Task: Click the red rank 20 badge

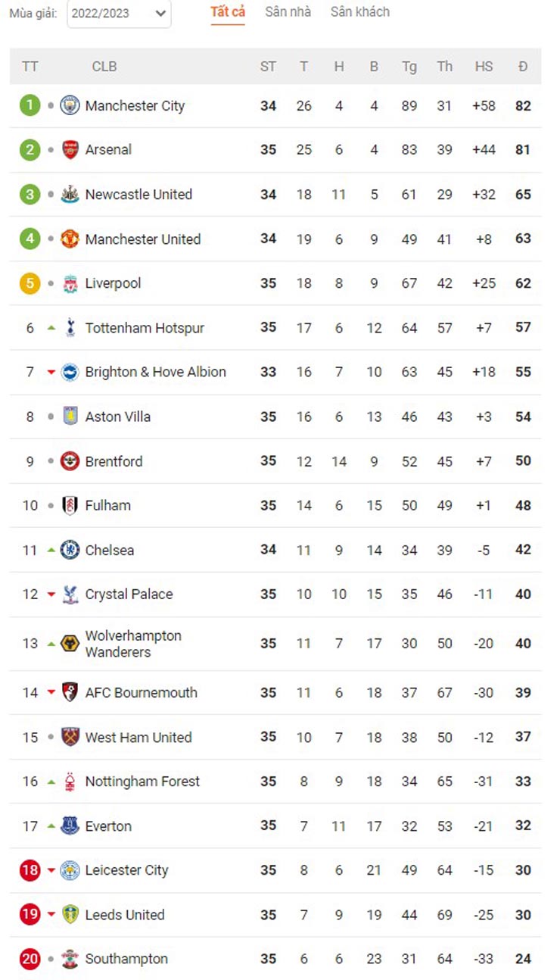Action: pos(30,959)
